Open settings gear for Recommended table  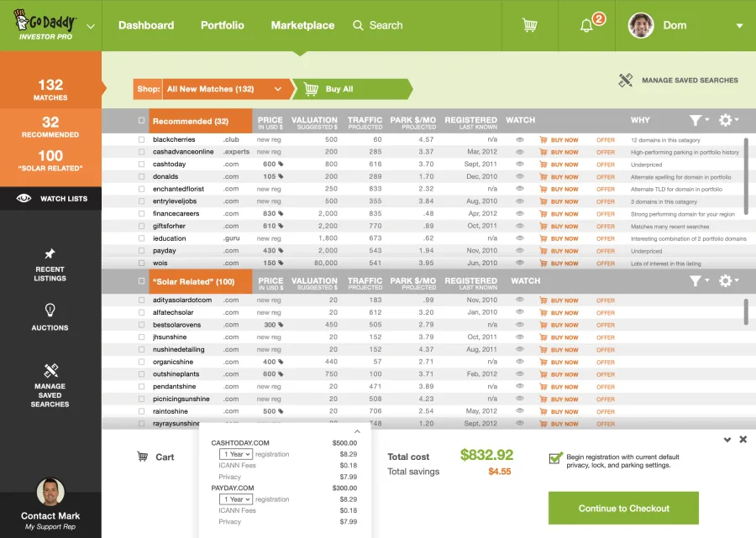tap(725, 120)
